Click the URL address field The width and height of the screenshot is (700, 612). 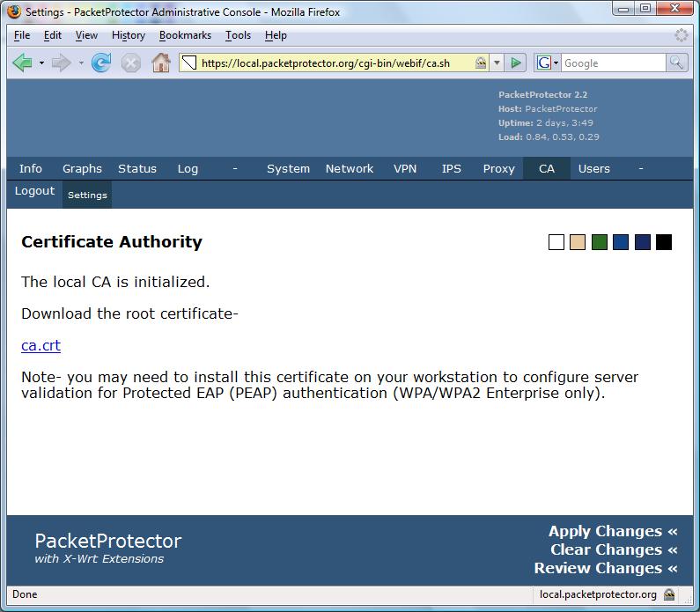coord(335,63)
